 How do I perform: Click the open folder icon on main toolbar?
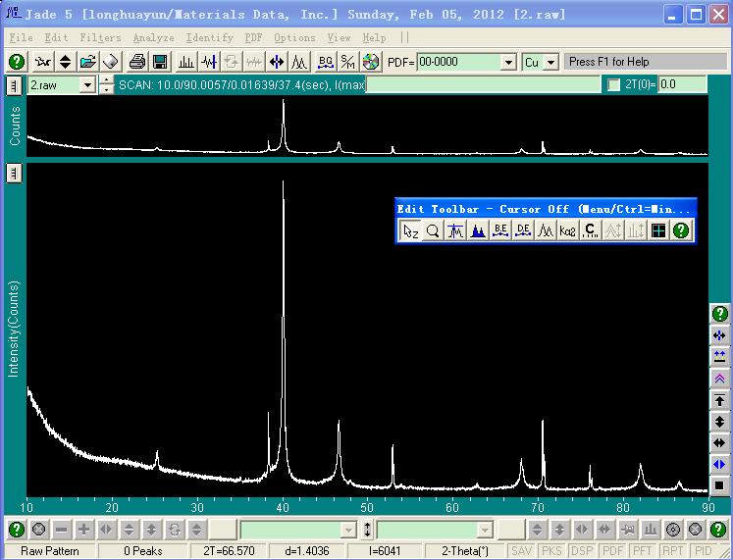pos(88,62)
